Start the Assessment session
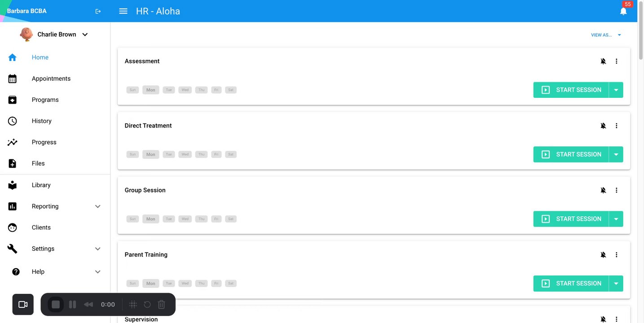 coord(571,90)
